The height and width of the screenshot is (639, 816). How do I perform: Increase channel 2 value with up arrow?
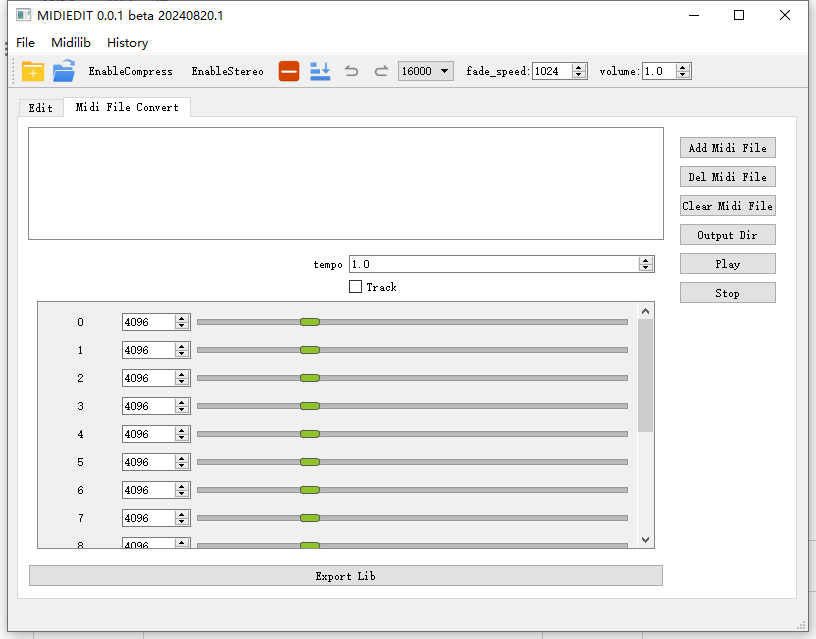[182, 374]
